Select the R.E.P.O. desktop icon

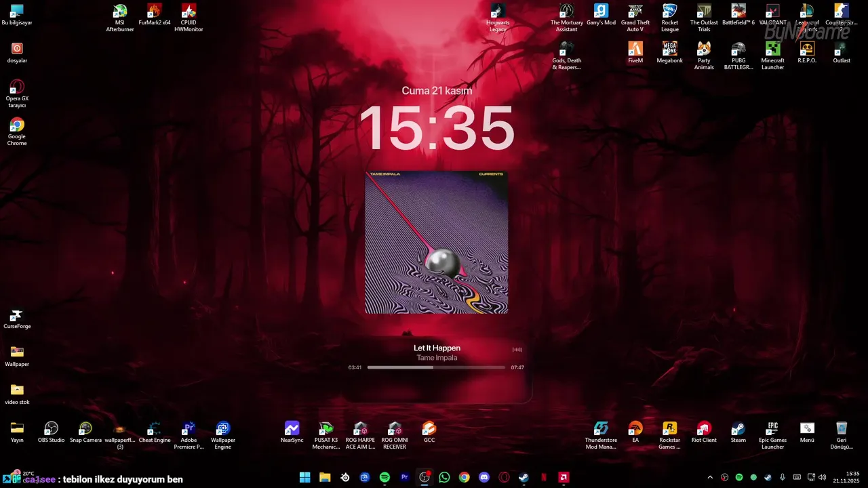coord(807,53)
